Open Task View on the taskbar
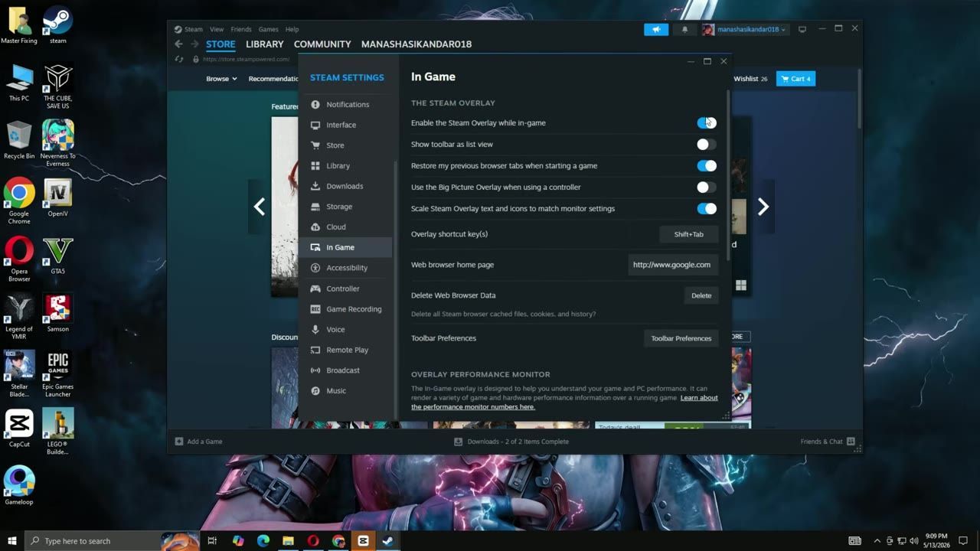The width and height of the screenshot is (980, 551). point(212,541)
